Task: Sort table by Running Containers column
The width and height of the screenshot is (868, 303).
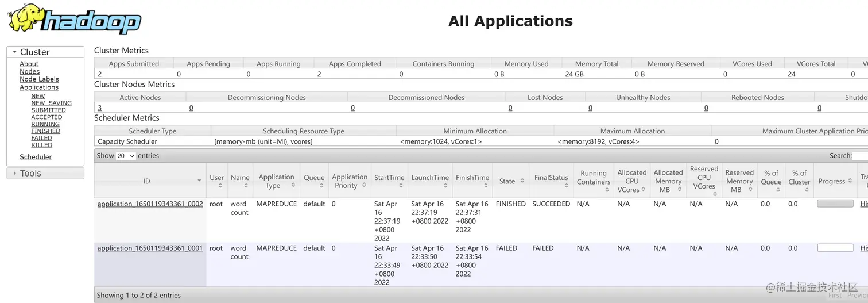Action: pyautogui.click(x=594, y=181)
